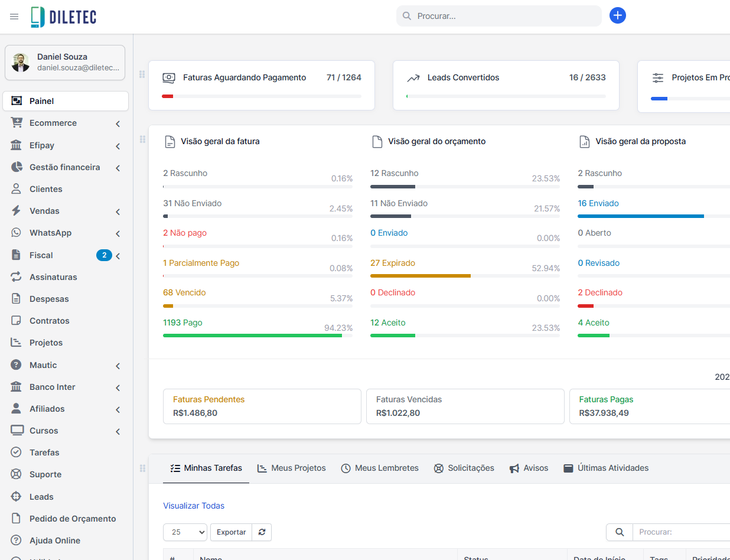Viewport: 730px width, 560px height.
Task: Click the Fiscal document icon
Action: pos(17,255)
